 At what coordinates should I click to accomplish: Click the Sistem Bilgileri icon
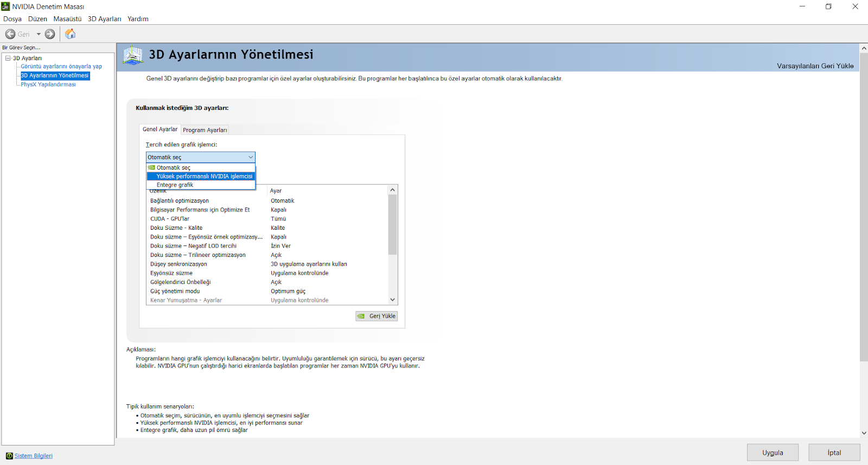click(9, 456)
